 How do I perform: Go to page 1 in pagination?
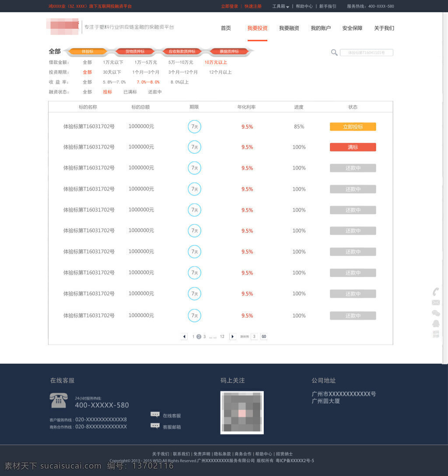(x=193, y=337)
